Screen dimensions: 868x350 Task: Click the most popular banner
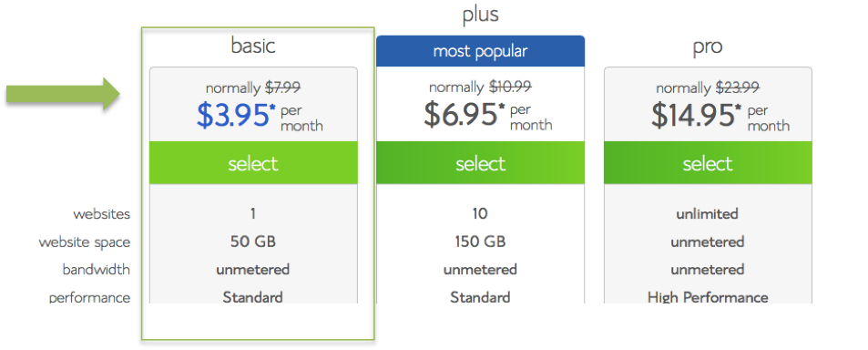point(481,51)
